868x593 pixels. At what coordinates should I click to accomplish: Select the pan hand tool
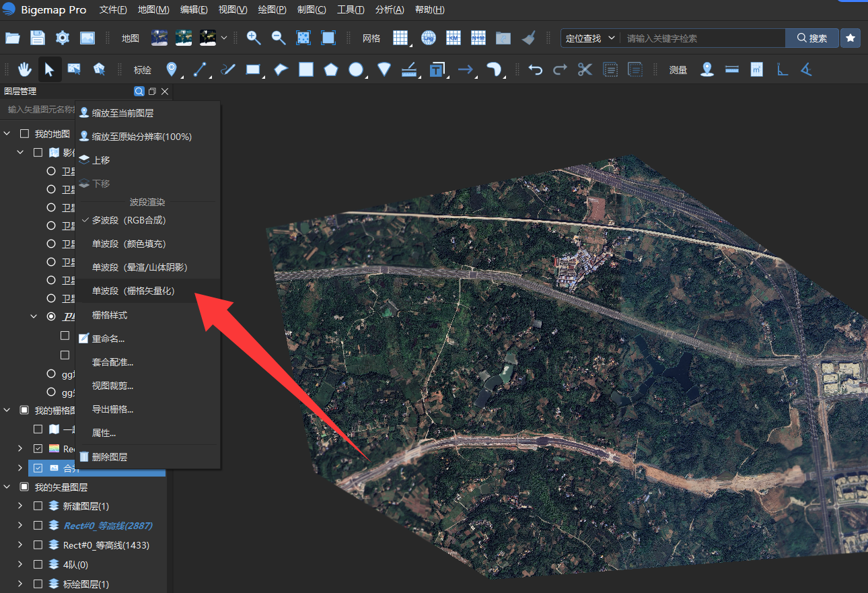pos(25,69)
